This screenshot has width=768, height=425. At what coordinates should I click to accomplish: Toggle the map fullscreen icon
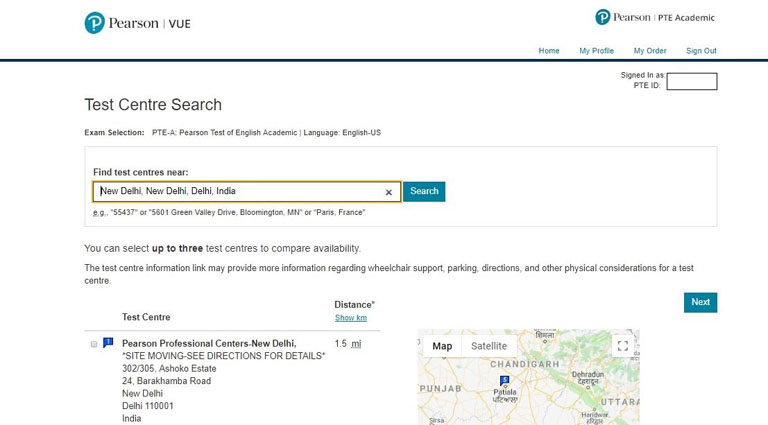(623, 346)
